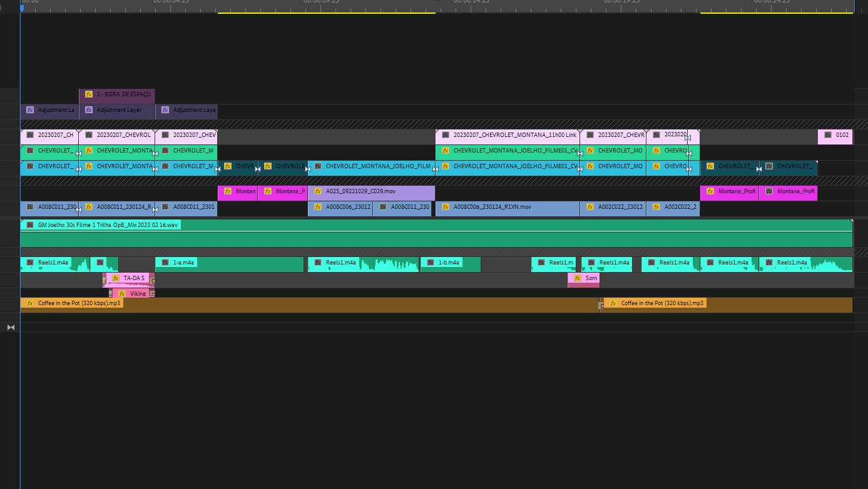868x489 pixels.
Task: Click the fx badge on the A008C006_23012 clip
Action: [318, 207]
